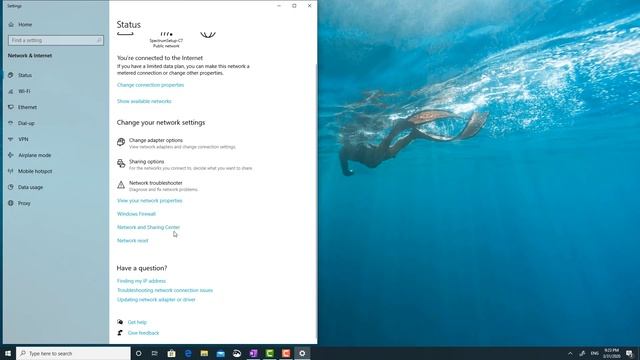Open the Windows Firewall link
The image size is (640, 360).
coord(136,214)
